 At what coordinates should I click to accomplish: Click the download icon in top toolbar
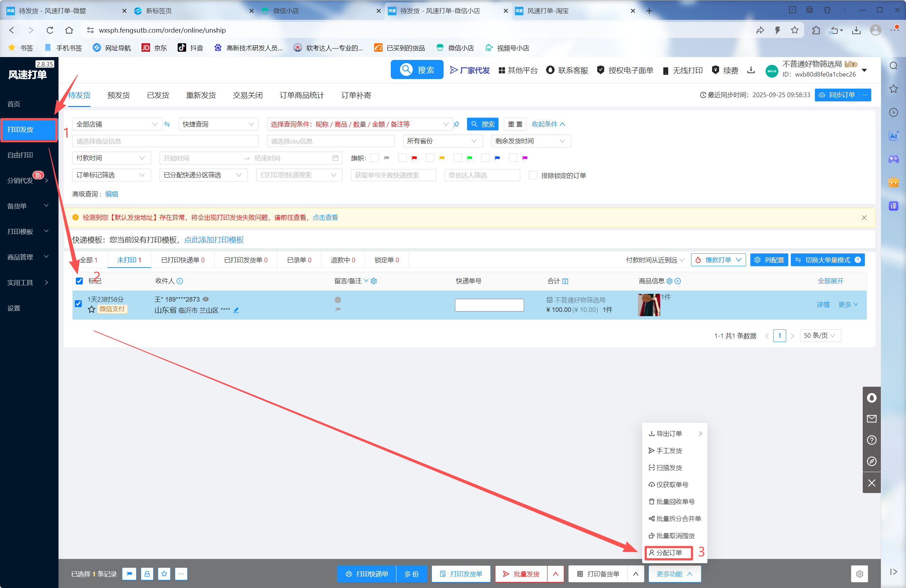point(751,70)
